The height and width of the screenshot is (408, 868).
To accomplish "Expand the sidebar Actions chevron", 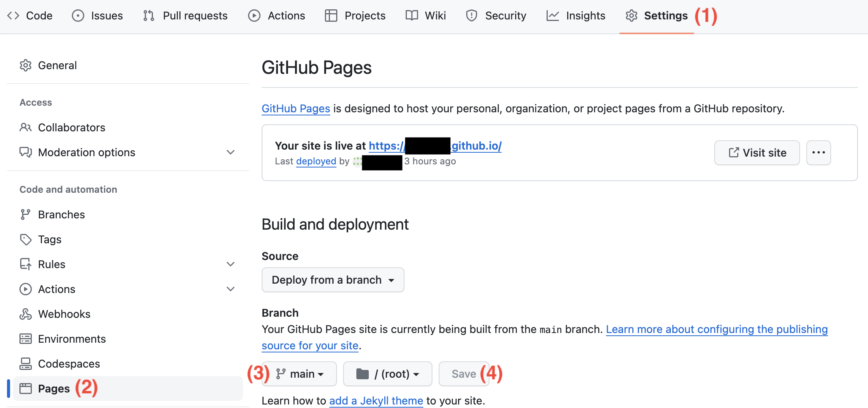I will coord(231,289).
